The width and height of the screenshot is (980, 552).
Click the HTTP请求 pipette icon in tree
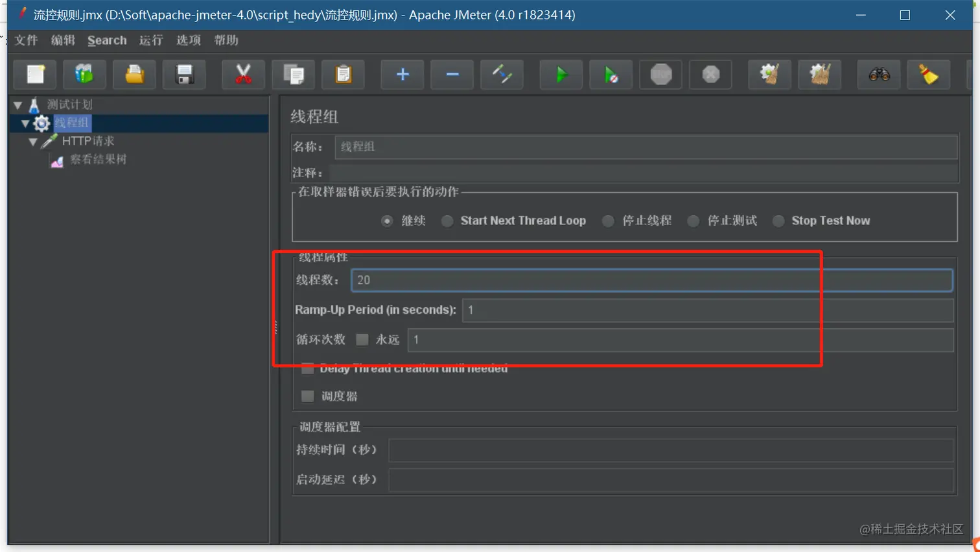(x=49, y=141)
